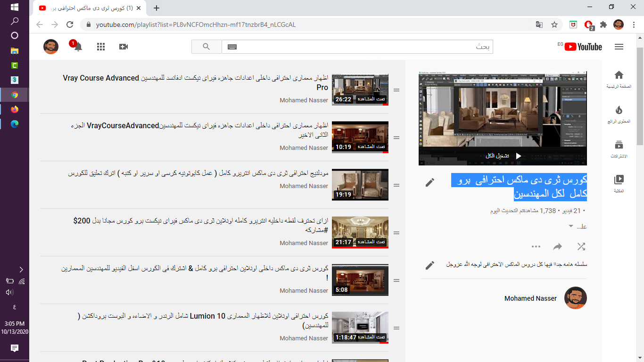Open File Explorer from taskbar

tap(14, 51)
